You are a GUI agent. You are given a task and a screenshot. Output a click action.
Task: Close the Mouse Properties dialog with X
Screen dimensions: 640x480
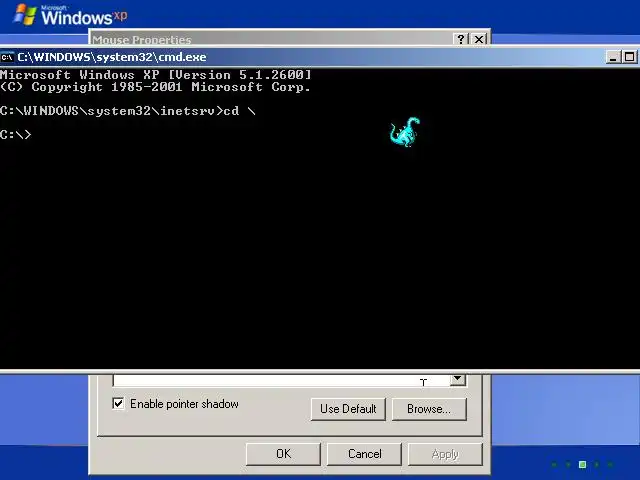click(x=479, y=39)
